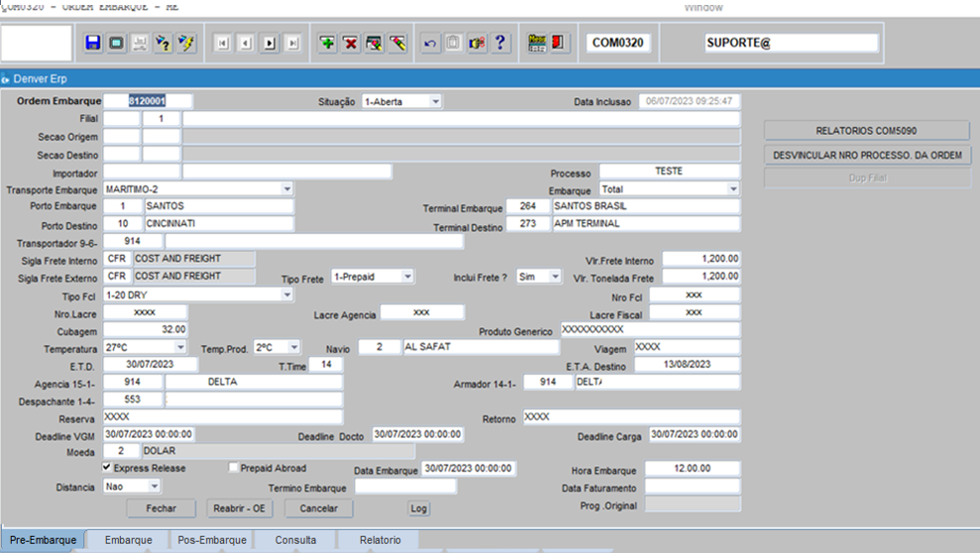Click the empty Data Faturamento field
The image size is (980, 553).
[693, 487]
